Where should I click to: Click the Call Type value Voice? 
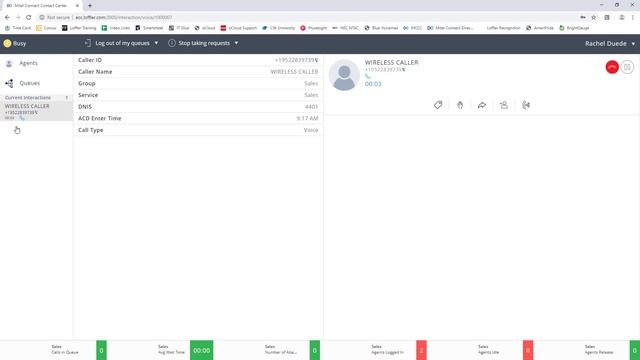tap(311, 130)
